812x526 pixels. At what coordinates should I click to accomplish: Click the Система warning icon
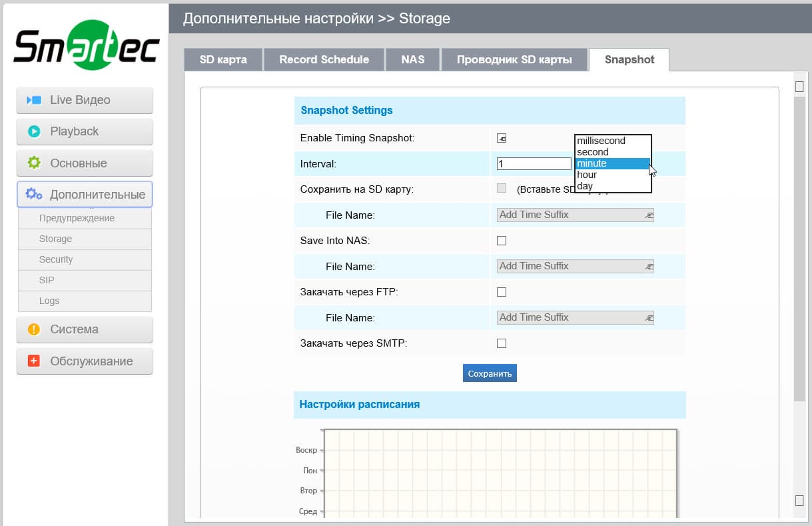click(x=34, y=329)
